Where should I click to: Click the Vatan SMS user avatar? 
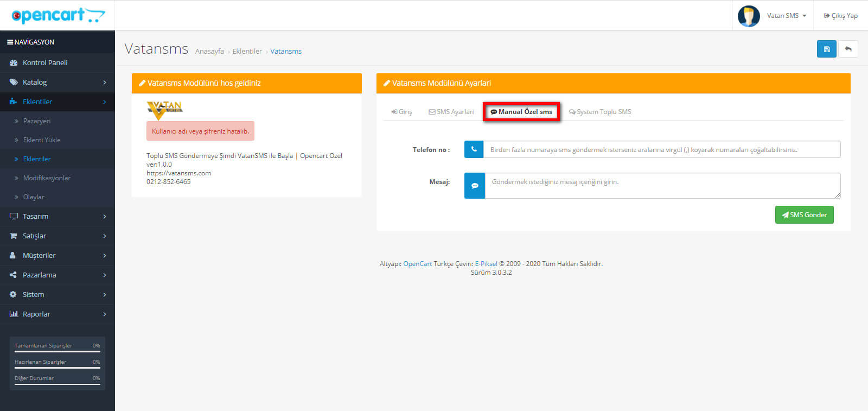coord(749,16)
